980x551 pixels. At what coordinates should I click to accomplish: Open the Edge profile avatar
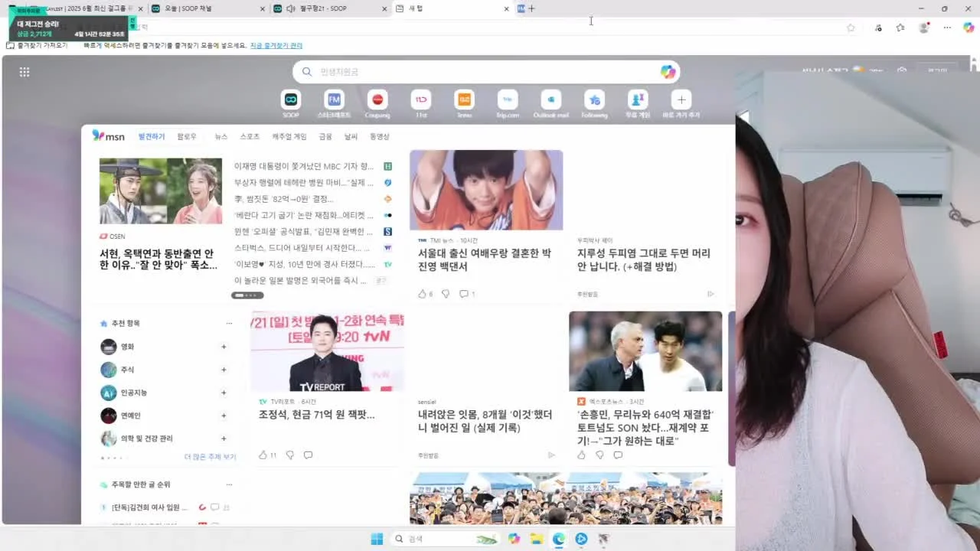click(x=924, y=28)
